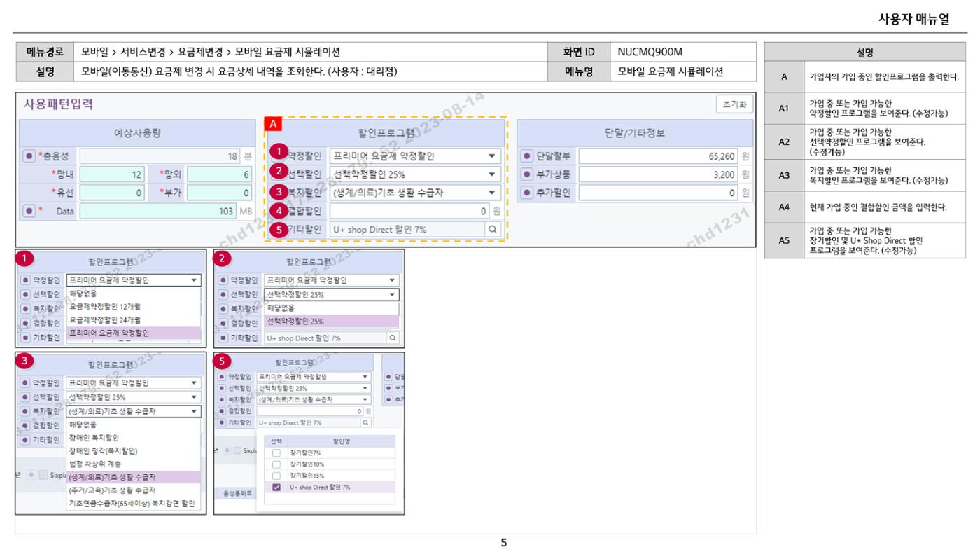Screen dimensions: 980x552
Task: Choose 요금제약정할인 24개월 option
Action: [134, 319]
